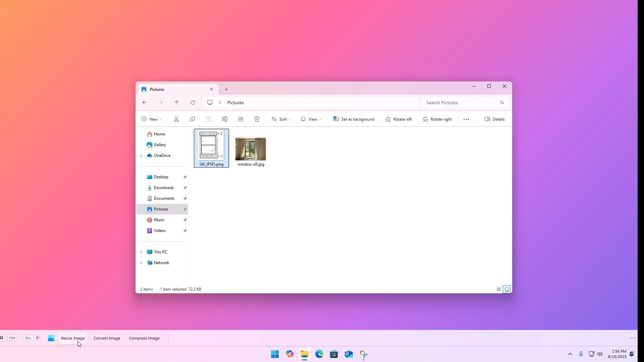This screenshot has height=362, width=644.
Task: Click the search magnifier icon
Action: pyautogui.click(x=502, y=103)
